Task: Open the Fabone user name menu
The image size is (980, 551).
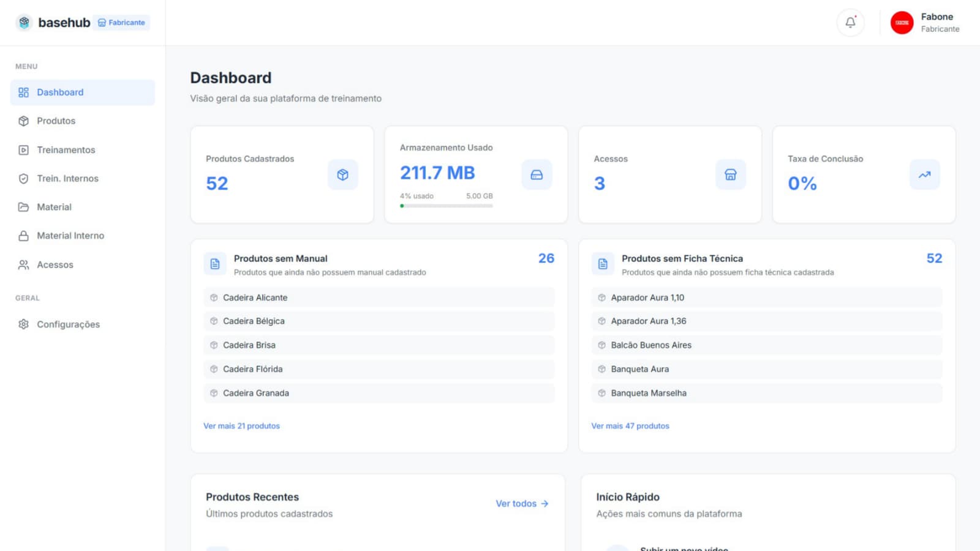Action: (937, 17)
